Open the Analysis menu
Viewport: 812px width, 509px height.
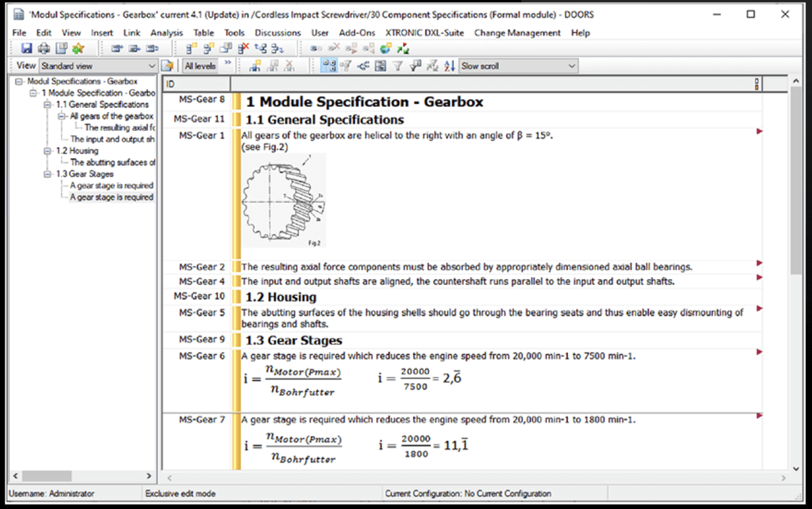[166, 33]
